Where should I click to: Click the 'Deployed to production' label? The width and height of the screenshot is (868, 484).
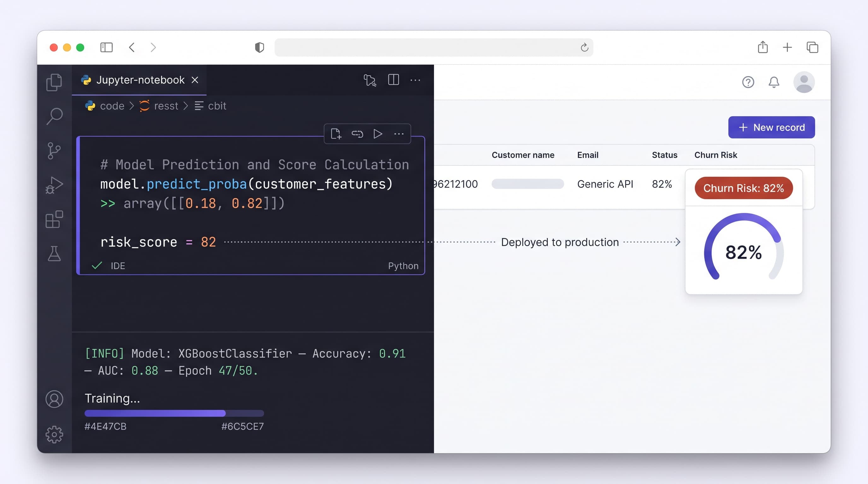point(560,242)
